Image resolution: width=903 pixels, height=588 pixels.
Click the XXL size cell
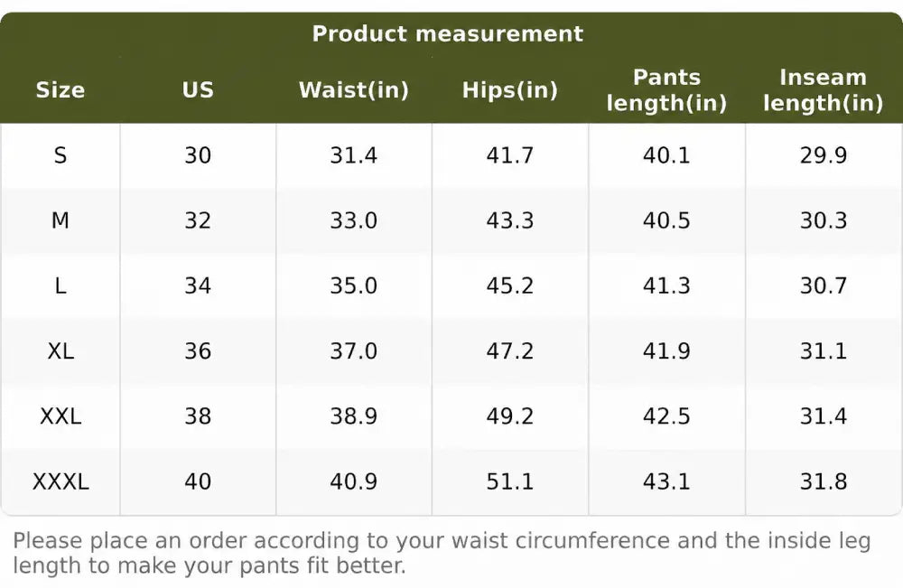tap(61, 415)
